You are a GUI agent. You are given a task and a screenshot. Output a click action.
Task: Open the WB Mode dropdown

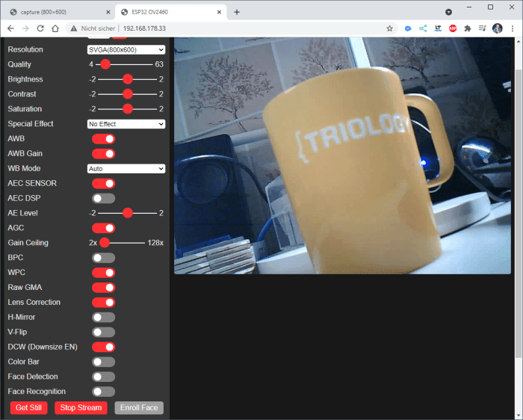coord(126,169)
